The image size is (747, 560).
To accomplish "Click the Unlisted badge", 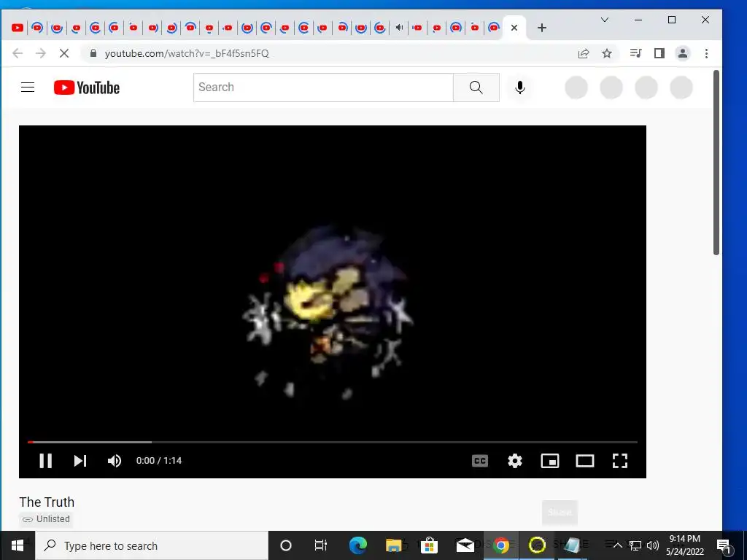I will point(46,519).
